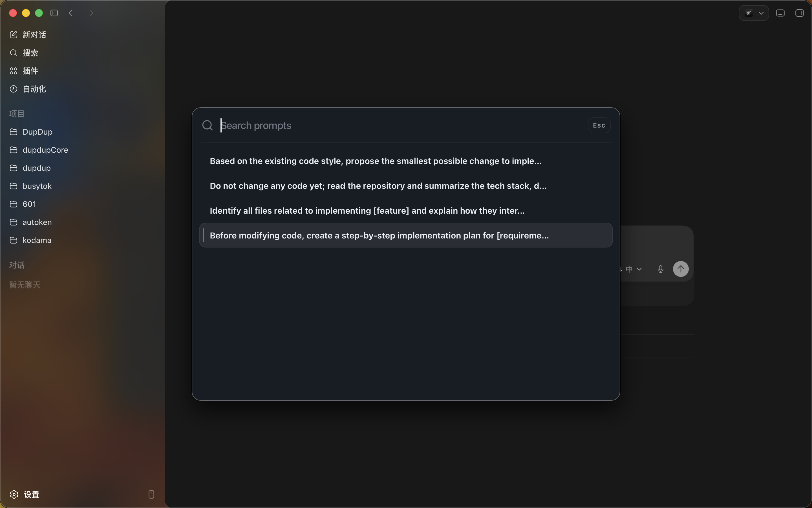Click the 插件 grid icon
The width and height of the screenshot is (812, 508).
(x=14, y=71)
